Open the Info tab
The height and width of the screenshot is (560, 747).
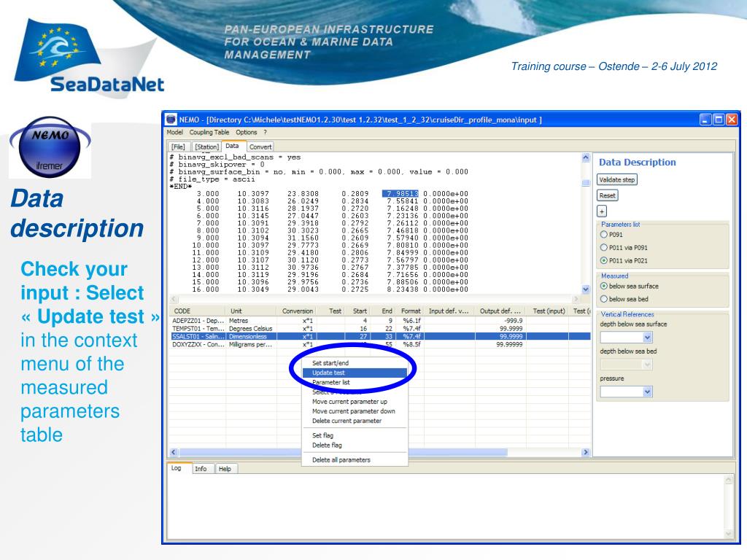click(201, 469)
